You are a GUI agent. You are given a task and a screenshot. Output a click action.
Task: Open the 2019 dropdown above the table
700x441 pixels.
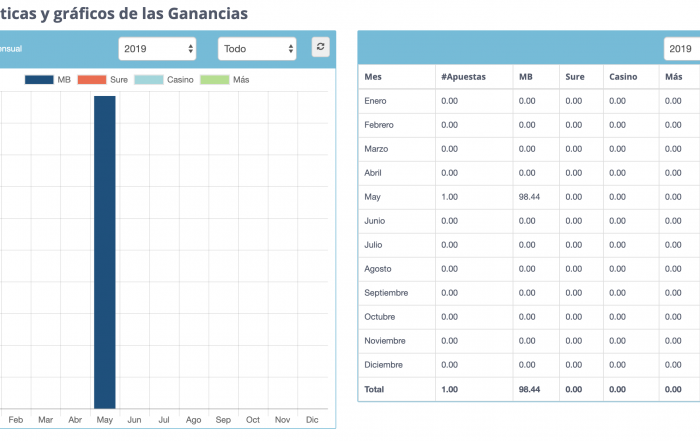coord(681,48)
